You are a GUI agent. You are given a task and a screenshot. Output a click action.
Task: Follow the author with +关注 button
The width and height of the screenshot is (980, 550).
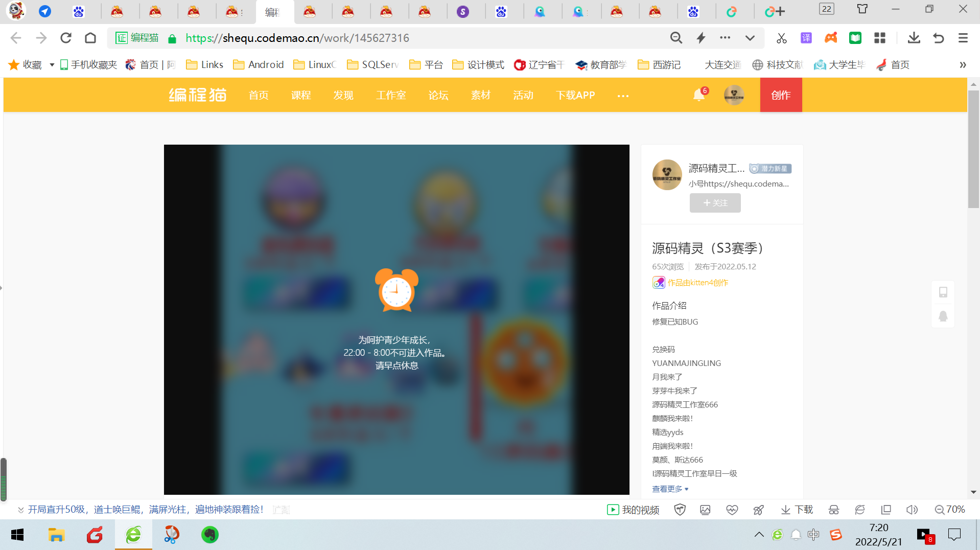715,203
